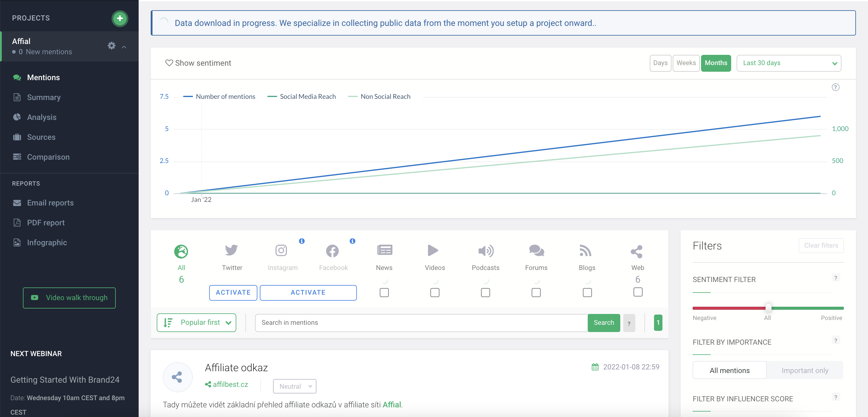868x417 pixels.
Task: Select the Podcasts source icon
Action: click(486, 251)
